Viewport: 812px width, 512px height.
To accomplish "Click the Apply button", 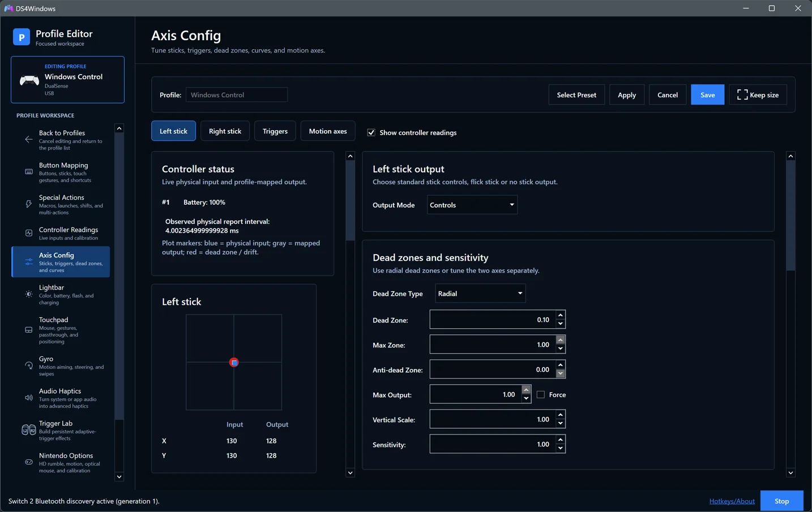I will [x=627, y=95].
